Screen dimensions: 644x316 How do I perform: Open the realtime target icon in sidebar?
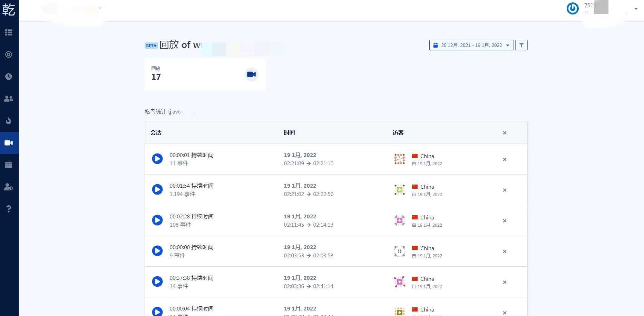tap(9, 55)
